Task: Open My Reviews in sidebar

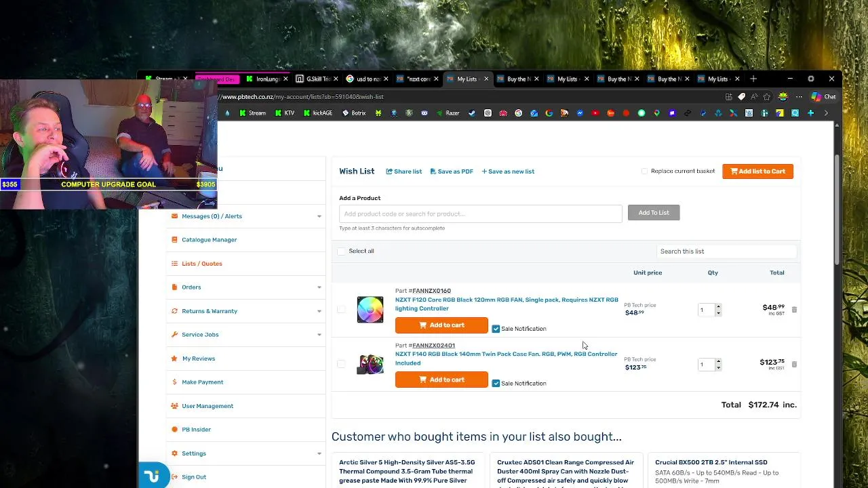Action: (198, 359)
